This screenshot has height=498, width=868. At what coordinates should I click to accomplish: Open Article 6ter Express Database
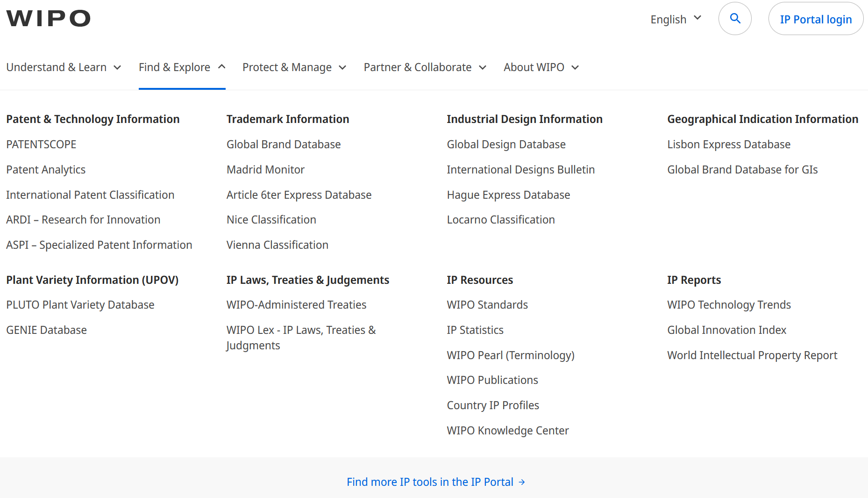coord(299,195)
